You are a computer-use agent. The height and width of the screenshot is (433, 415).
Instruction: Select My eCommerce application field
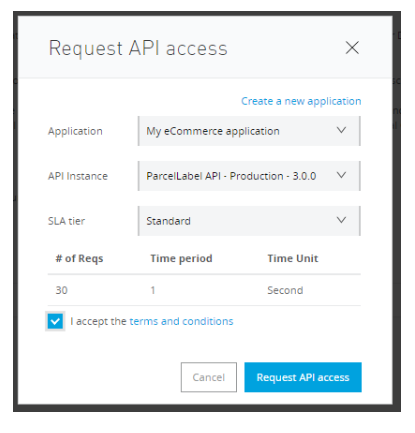(249, 131)
